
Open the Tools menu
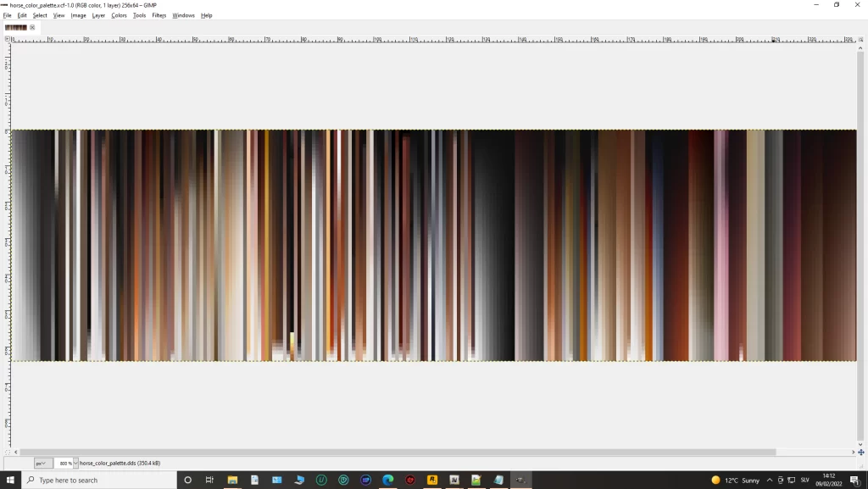140,15
